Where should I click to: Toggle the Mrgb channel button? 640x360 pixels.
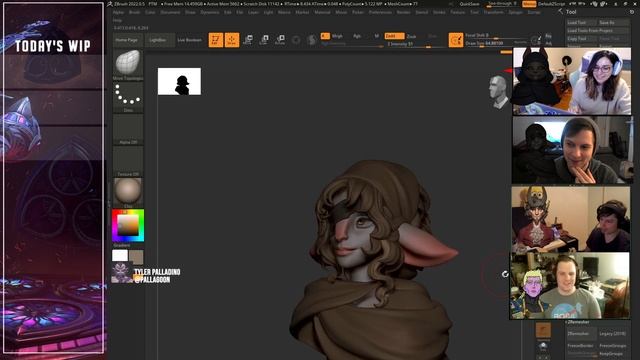click(x=337, y=36)
